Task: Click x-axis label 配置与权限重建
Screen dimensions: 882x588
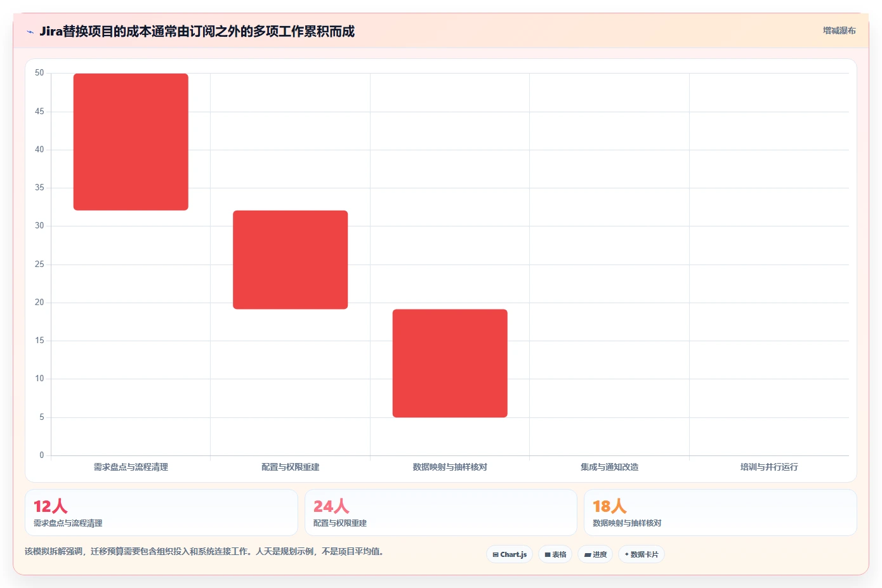Action: click(291, 467)
